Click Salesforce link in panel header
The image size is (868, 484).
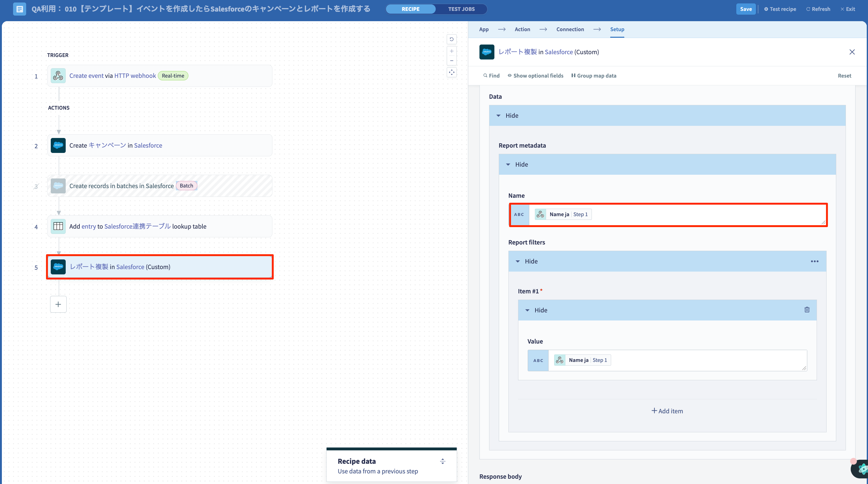[x=559, y=52]
